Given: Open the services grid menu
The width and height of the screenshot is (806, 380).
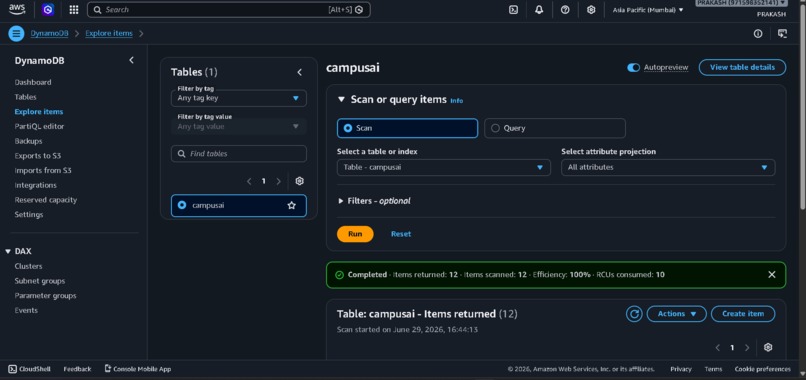Looking at the screenshot, I should tap(74, 9).
